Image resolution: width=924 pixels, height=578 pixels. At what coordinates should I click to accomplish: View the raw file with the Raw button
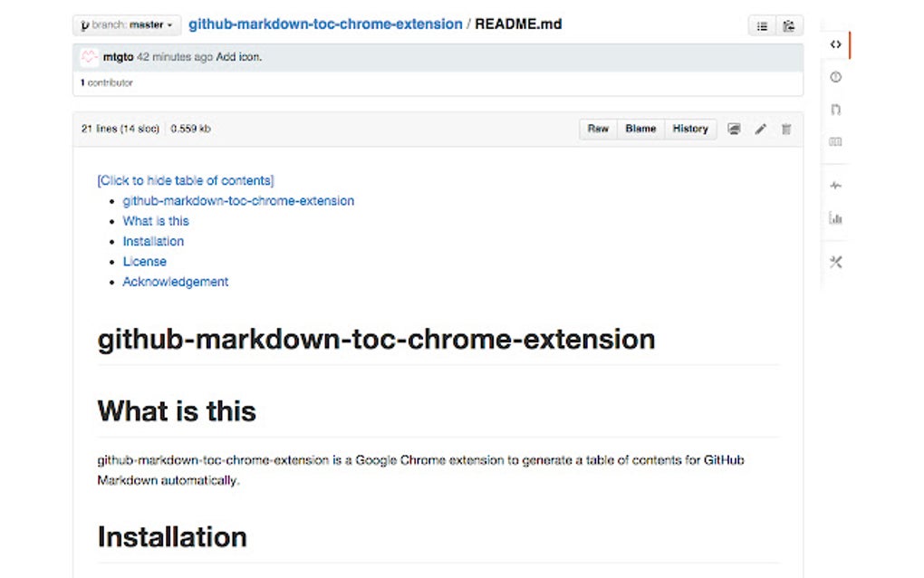(x=597, y=129)
